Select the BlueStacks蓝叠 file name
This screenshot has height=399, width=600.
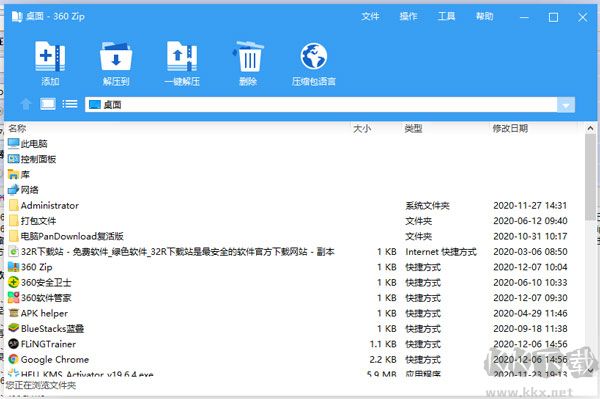click(x=52, y=328)
